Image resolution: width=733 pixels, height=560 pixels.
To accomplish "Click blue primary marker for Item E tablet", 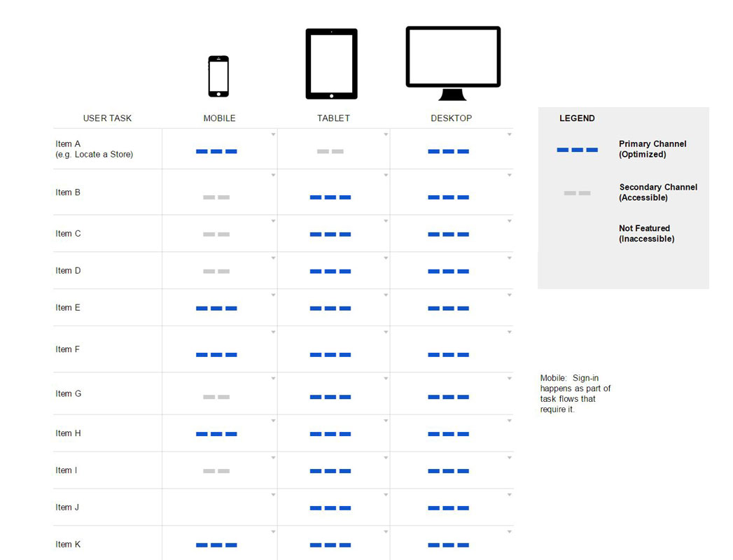I will [330, 308].
